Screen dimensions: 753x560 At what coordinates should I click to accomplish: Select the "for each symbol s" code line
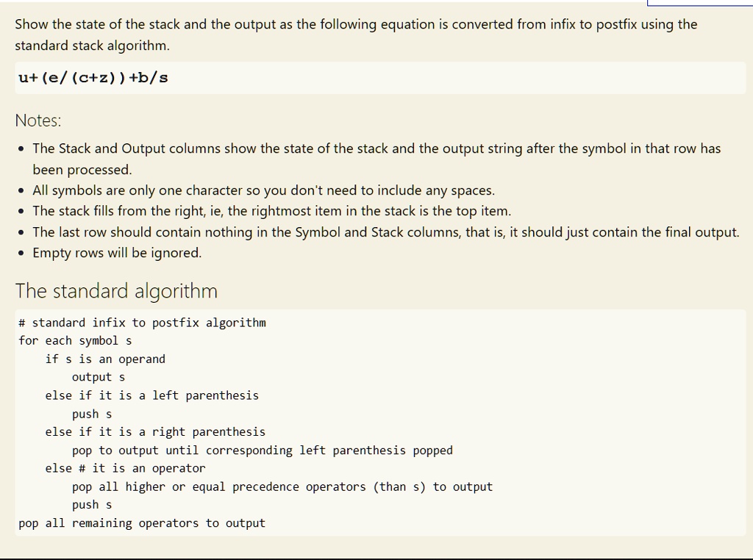[76, 341]
